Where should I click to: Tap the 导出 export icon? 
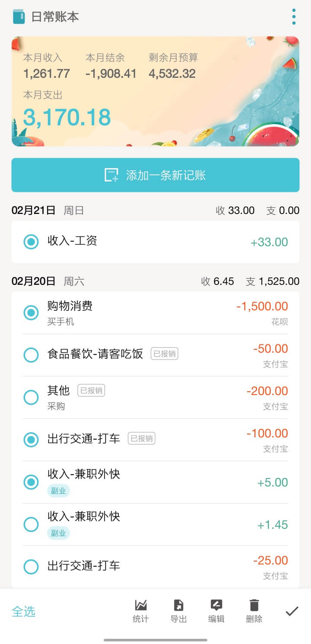[178, 611]
